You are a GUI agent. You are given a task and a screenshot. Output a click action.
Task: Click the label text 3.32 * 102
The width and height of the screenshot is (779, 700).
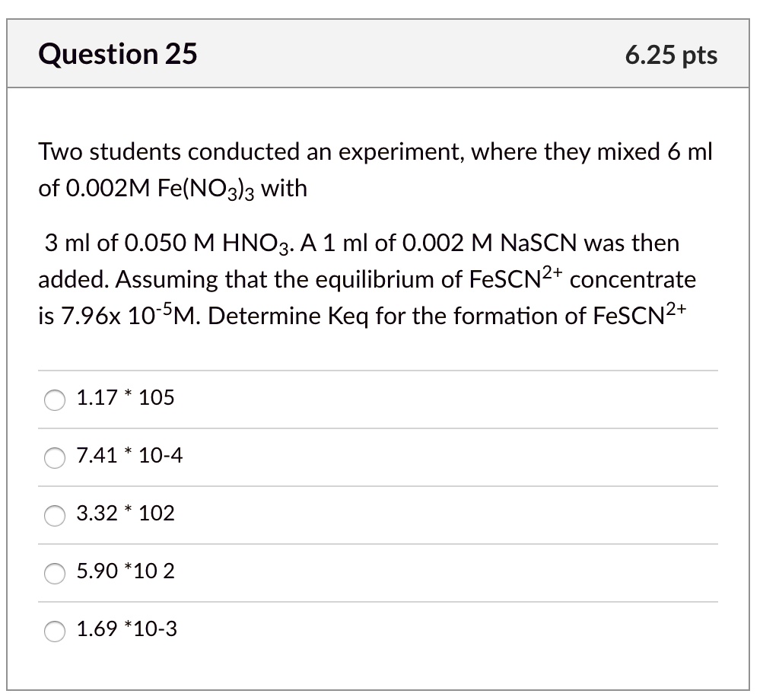tap(125, 514)
